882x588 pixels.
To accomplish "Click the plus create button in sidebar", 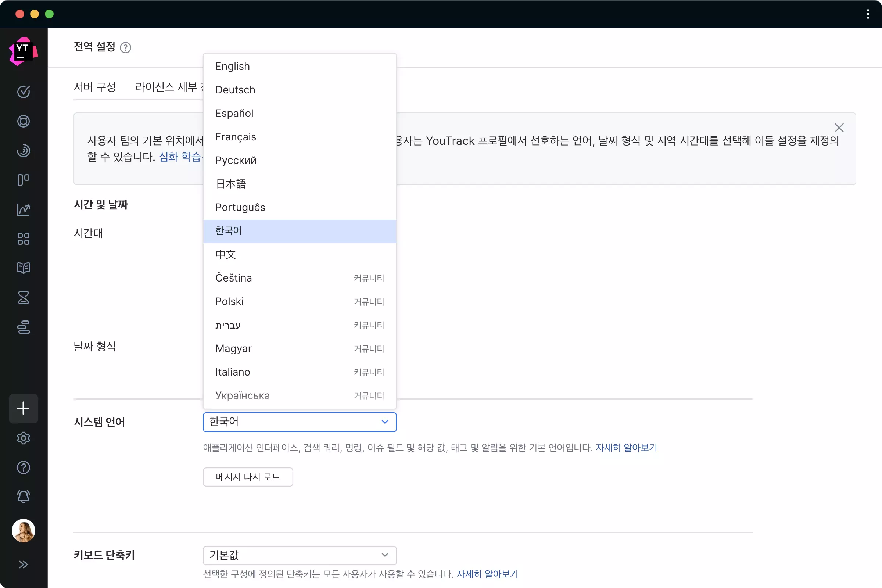I will coord(23,408).
